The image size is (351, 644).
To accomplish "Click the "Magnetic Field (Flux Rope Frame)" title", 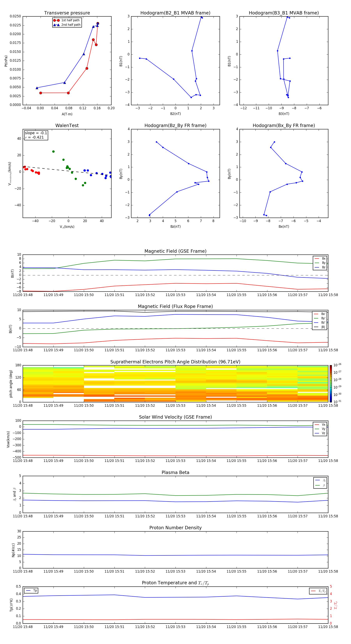I will click(175, 307).
